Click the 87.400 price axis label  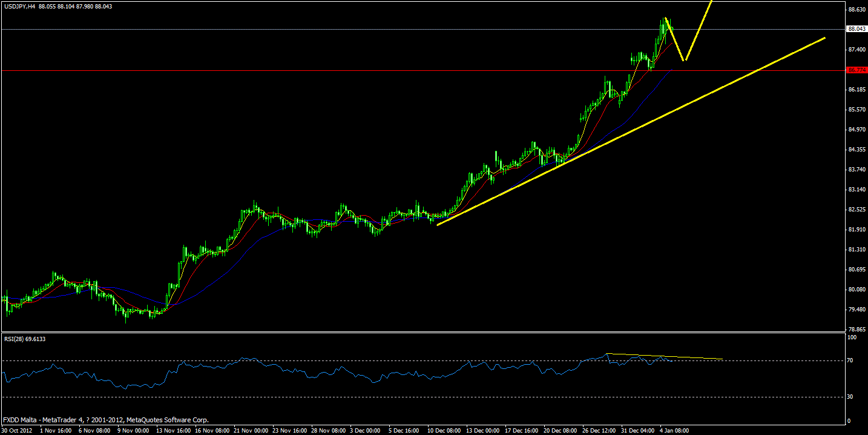pyautogui.click(x=856, y=49)
